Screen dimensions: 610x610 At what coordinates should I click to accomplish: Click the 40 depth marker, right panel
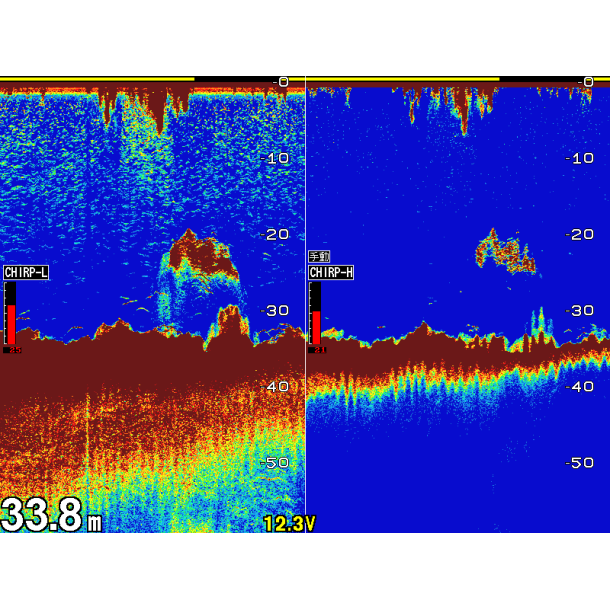581,386
